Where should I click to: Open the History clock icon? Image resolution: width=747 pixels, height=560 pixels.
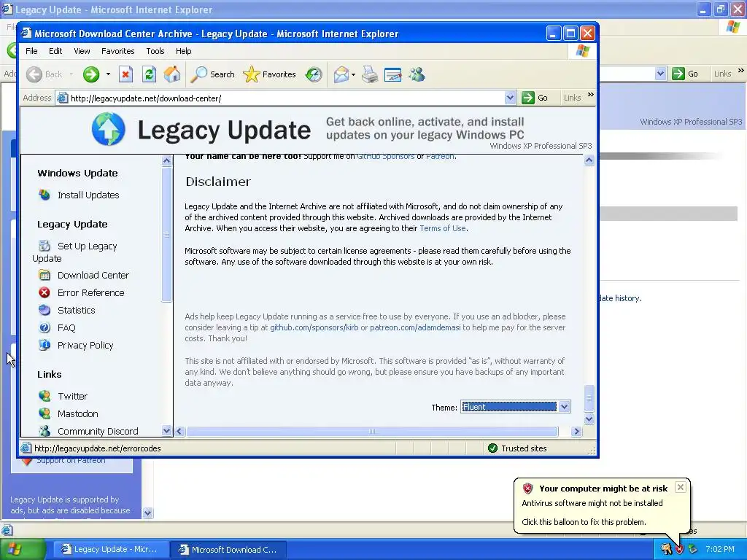pos(314,74)
